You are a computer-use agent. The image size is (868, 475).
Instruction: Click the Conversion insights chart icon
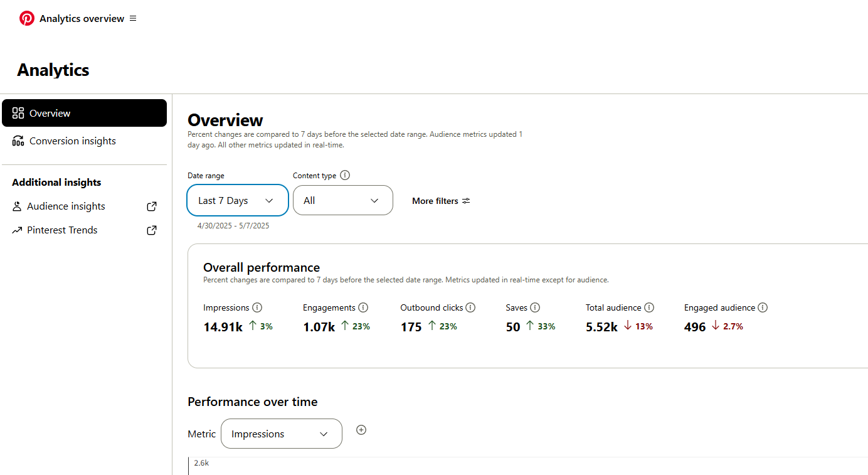(x=18, y=141)
